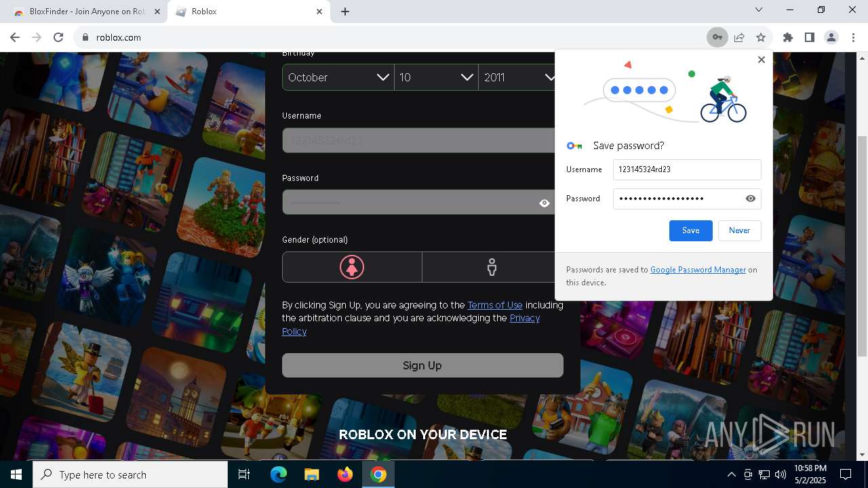Click the address bar URL
Screen dimensions: 868x488
coord(119,37)
